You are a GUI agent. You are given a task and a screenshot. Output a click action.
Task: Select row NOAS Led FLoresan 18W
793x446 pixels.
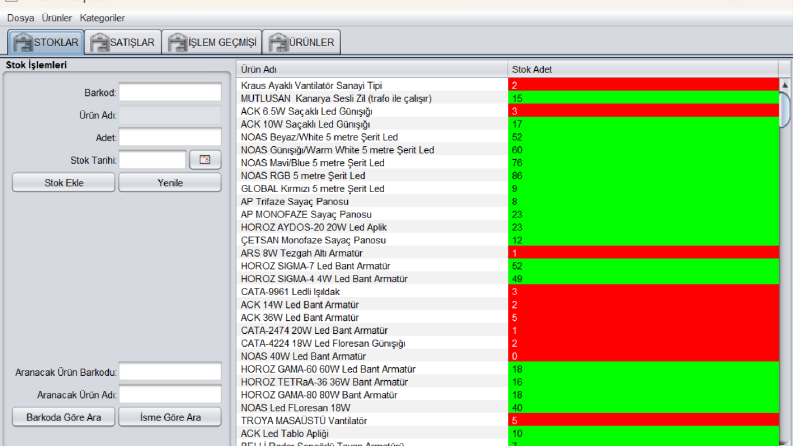[508, 408]
